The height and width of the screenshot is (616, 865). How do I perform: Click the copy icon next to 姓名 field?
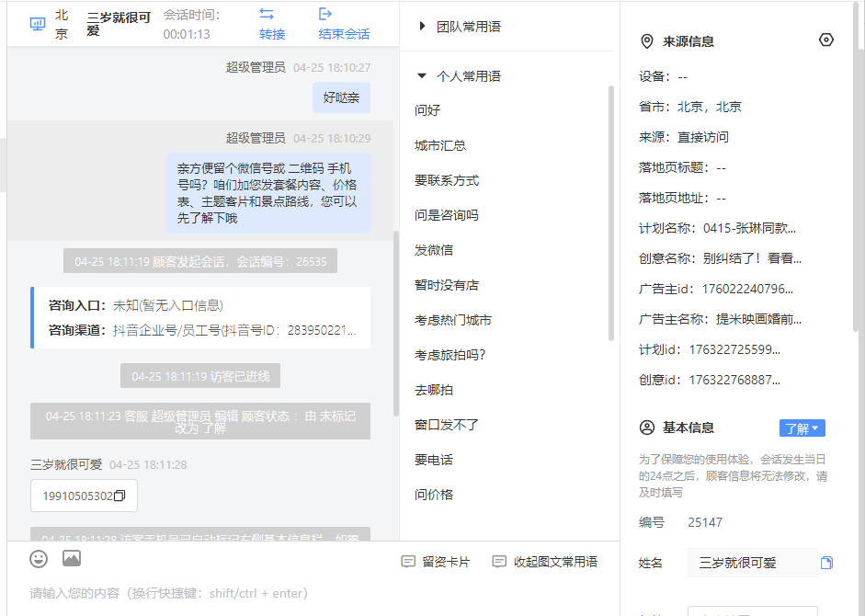(x=826, y=563)
